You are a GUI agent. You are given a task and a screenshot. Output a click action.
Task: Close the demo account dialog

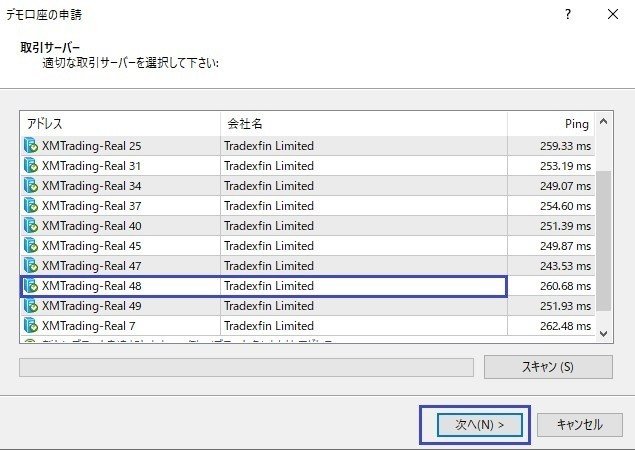click(613, 15)
